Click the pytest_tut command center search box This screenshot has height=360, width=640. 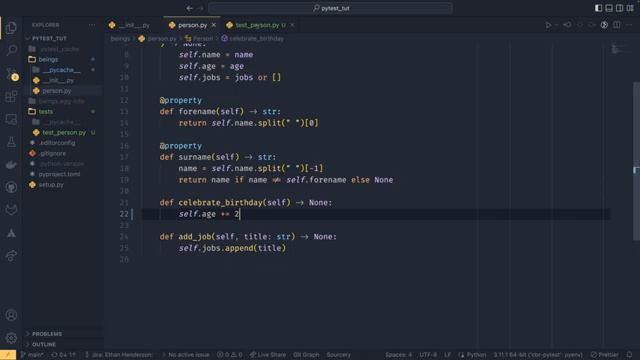330,8
